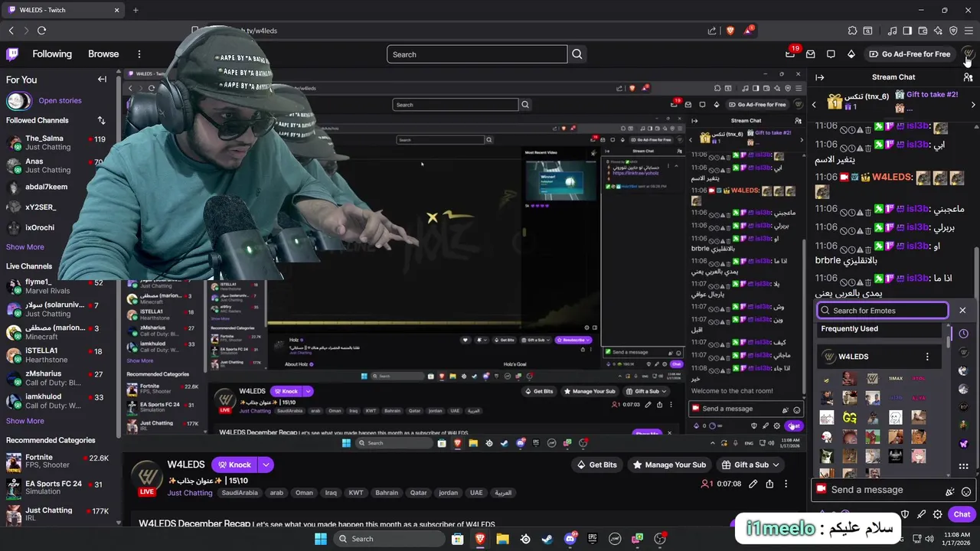The width and height of the screenshot is (980, 551).
Task: Show Frequently Used emotes clock icon
Action: click(963, 334)
